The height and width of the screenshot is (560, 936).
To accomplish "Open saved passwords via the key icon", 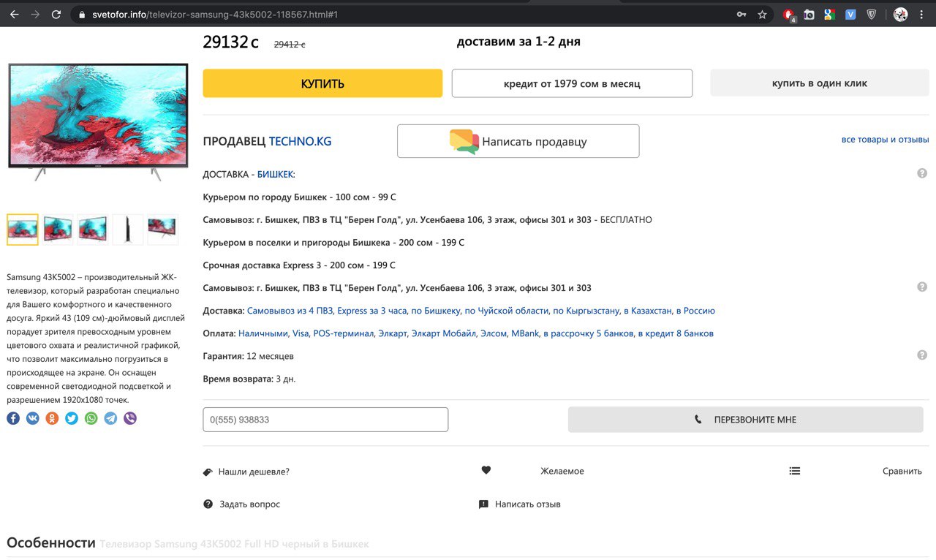I will click(741, 15).
